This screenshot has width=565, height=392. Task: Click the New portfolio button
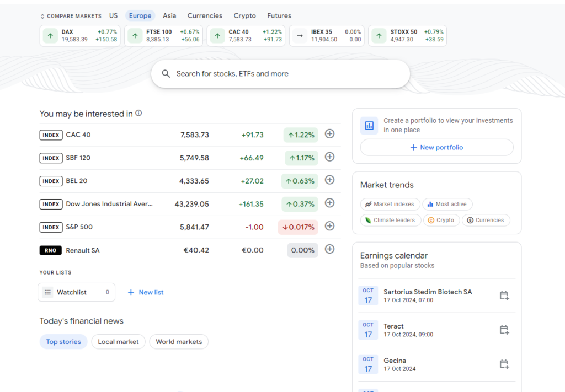click(x=436, y=147)
